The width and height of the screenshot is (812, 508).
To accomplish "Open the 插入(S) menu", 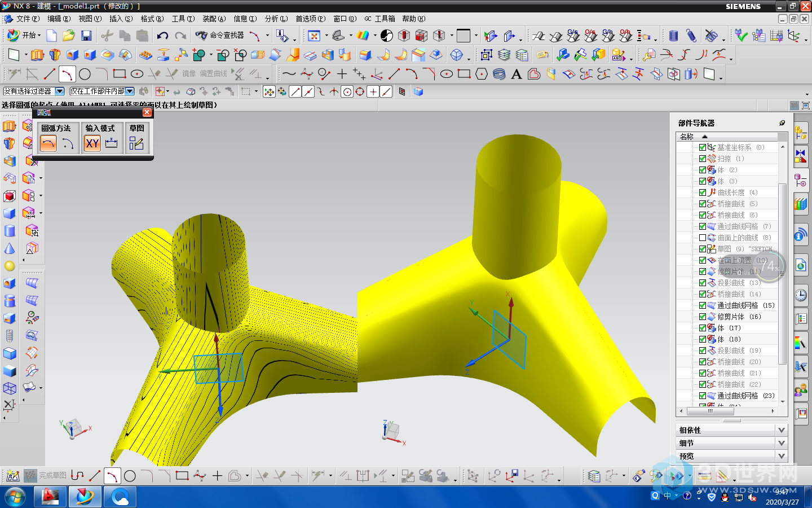I will tap(121, 19).
